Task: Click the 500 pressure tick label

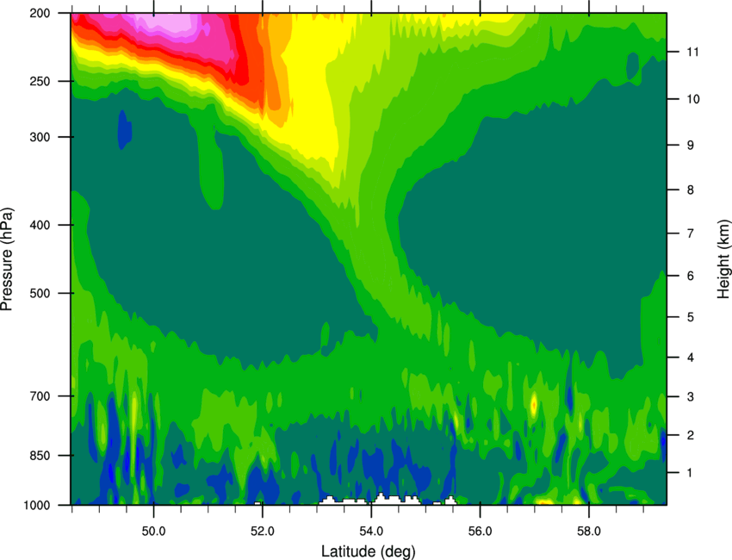Action: [40, 293]
